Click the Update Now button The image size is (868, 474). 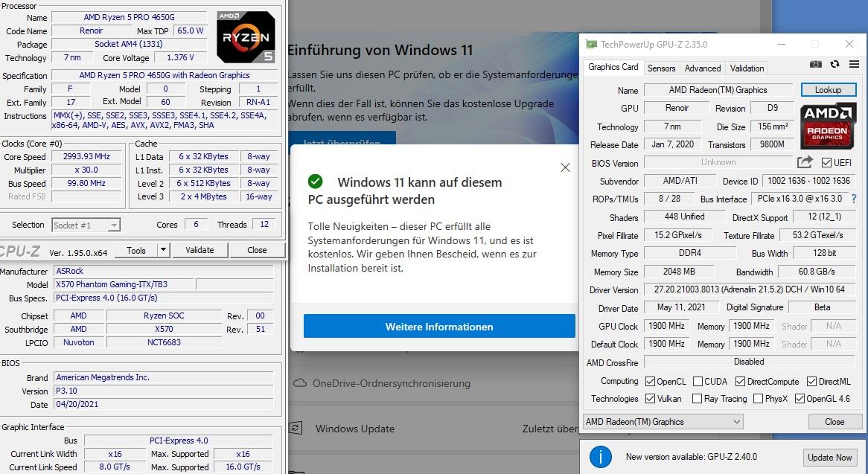tap(829, 458)
